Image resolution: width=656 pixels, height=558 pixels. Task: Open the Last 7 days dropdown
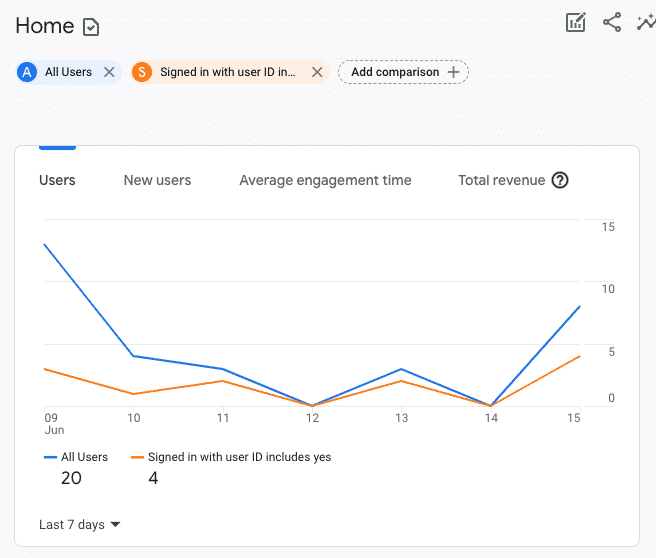coord(80,524)
